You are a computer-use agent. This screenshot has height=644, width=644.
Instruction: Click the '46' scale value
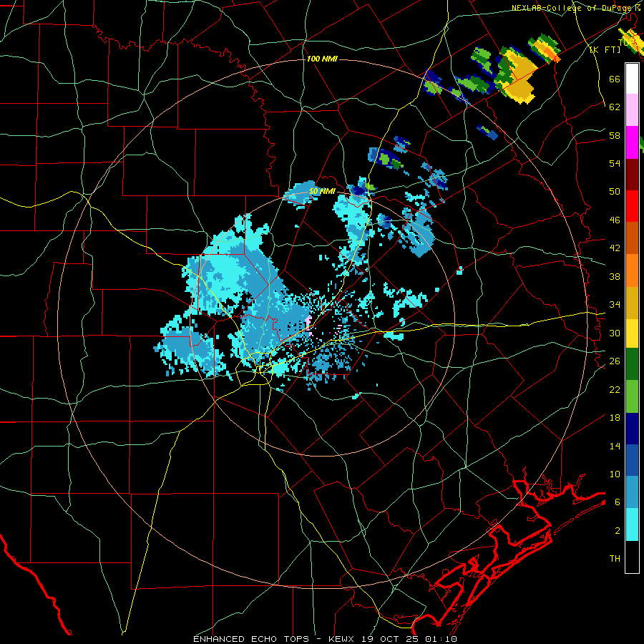[x=615, y=220]
